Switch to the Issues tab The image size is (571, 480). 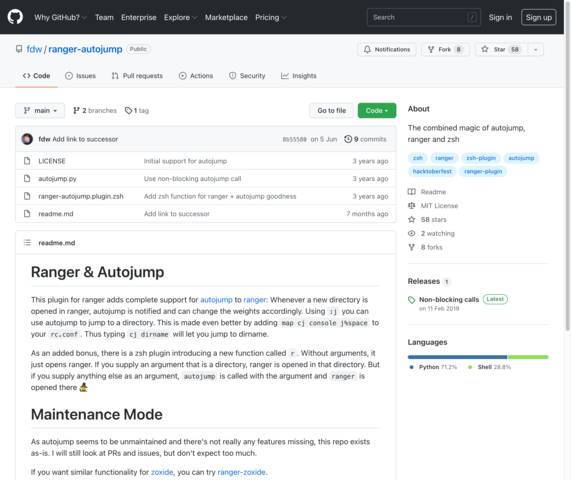click(x=80, y=76)
